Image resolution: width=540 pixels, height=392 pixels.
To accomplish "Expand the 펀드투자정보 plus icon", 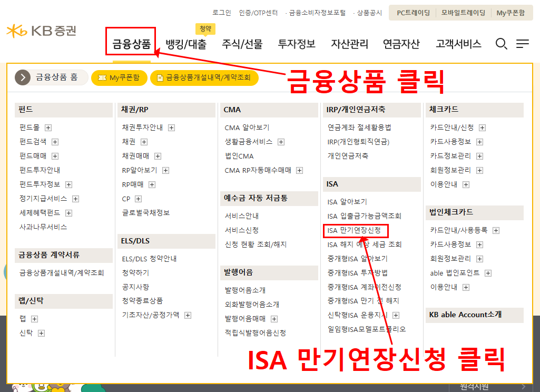I will click(69, 184).
